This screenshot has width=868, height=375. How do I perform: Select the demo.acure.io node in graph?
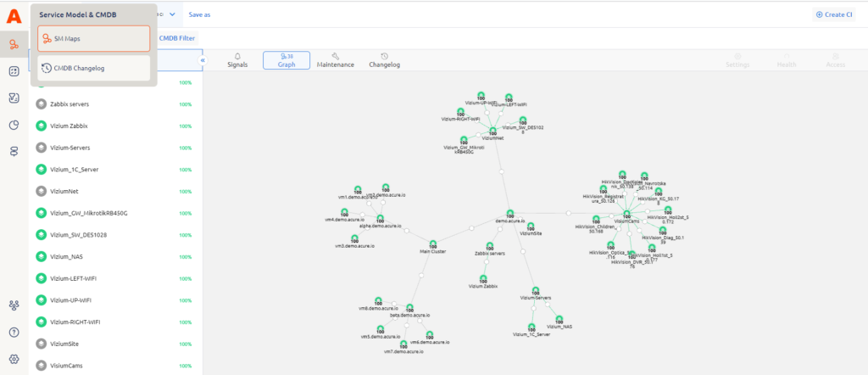tap(509, 213)
